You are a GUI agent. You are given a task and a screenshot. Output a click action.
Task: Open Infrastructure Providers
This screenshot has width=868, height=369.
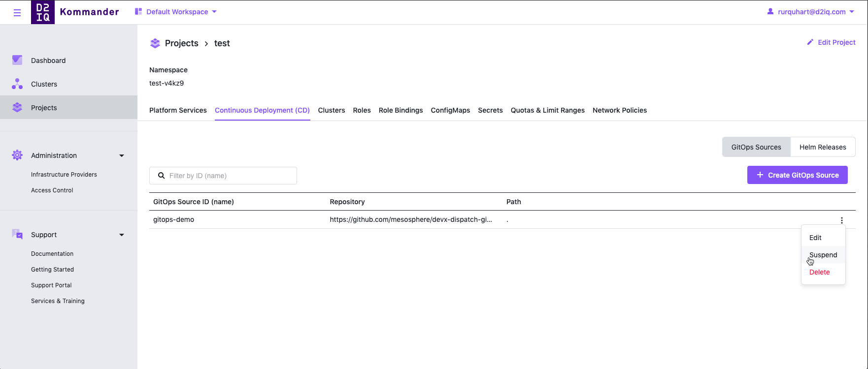[x=64, y=175]
